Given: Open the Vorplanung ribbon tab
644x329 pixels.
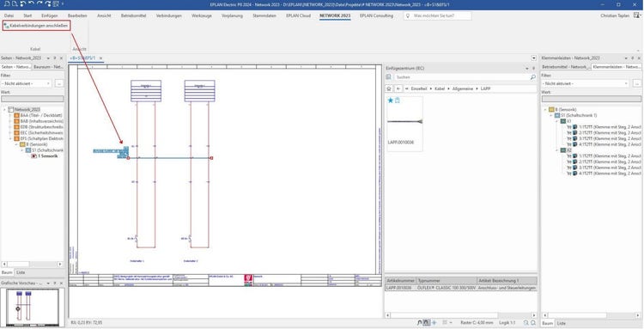Looking at the screenshot, I should 232,15.
